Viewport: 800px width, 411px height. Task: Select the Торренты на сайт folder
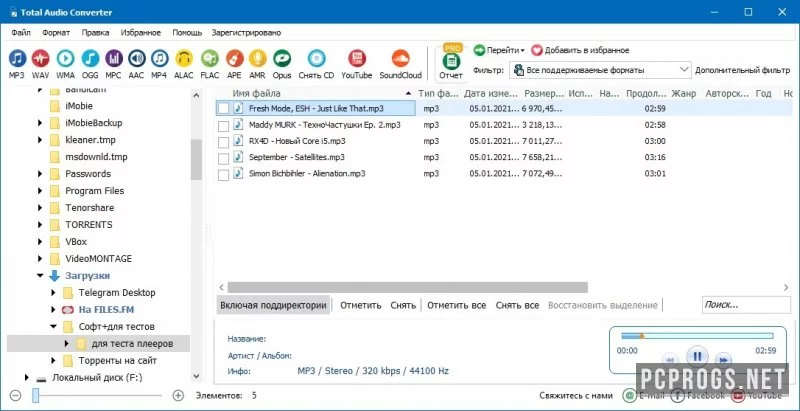[x=117, y=361]
